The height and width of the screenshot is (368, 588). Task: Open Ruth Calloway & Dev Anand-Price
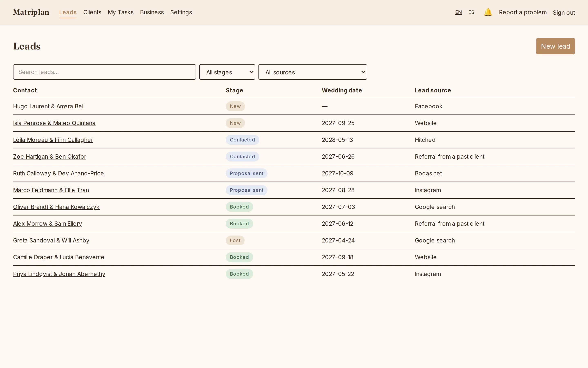click(59, 174)
